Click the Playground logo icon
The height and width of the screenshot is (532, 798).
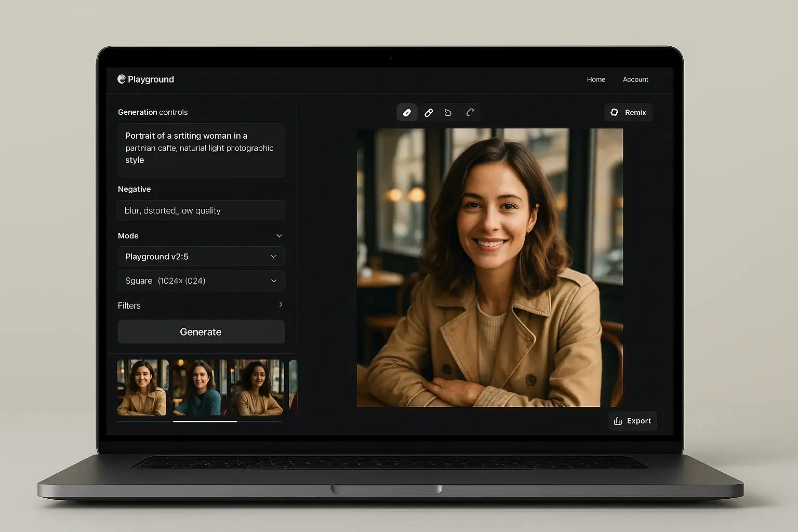[122, 79]
